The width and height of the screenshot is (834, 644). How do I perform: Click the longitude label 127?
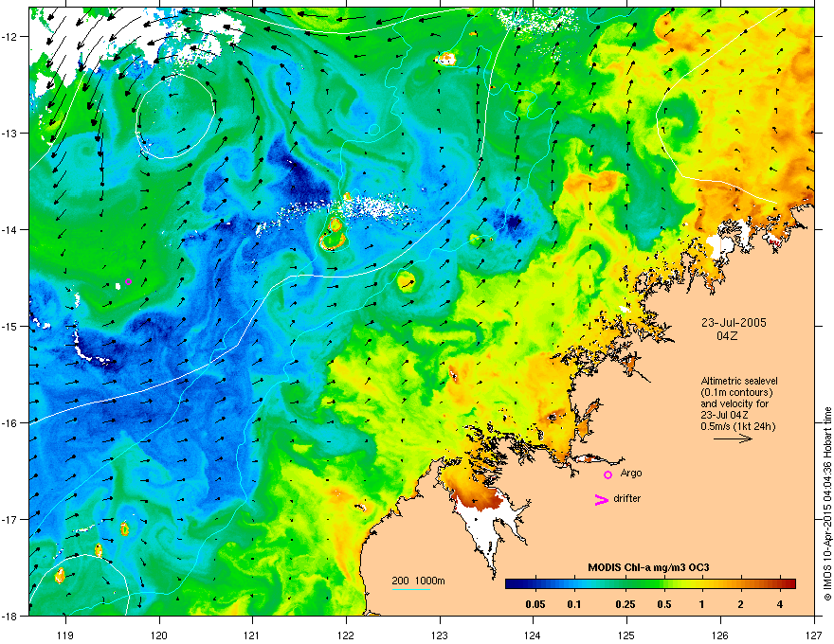(814, 635)
